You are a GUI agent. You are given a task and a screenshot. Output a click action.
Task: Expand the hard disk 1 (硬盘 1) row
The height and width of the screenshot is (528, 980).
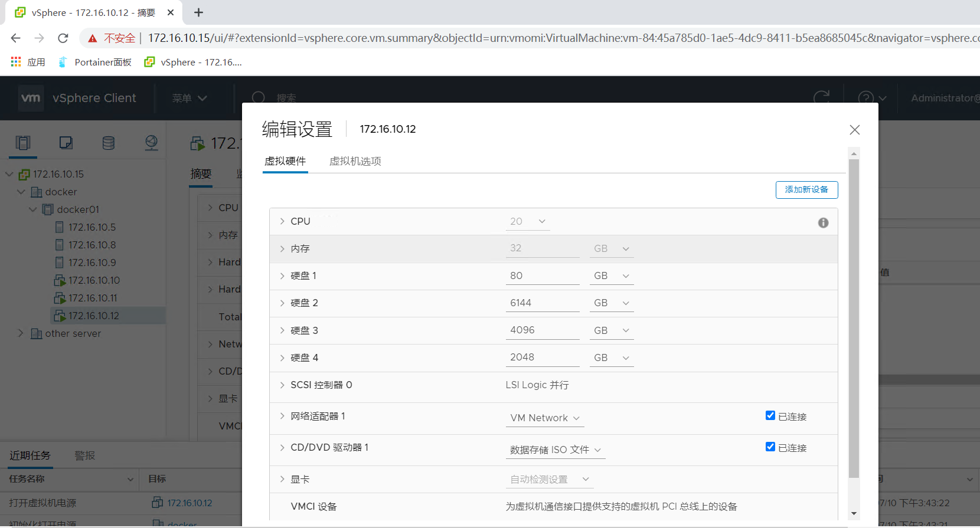(x=282, y=276)
